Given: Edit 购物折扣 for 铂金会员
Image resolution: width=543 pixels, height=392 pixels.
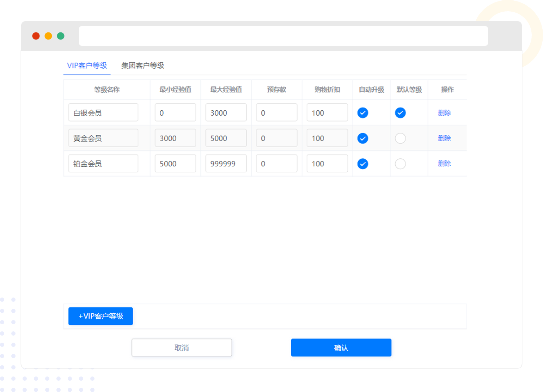Looking at the screenshot, I should pyautogui.click(x=327, y=163).
